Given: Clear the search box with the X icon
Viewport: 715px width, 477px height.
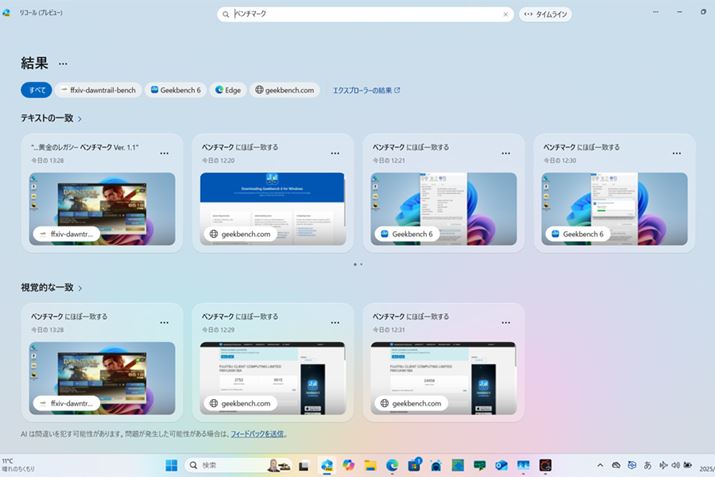Looking at the screenshot, I should [x=505, y=14].
